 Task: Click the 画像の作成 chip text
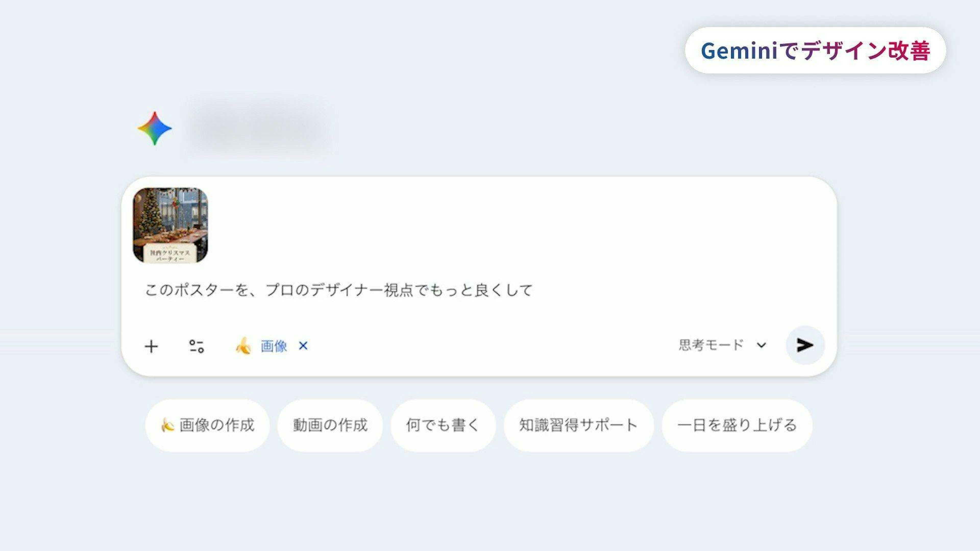(216, 425)
